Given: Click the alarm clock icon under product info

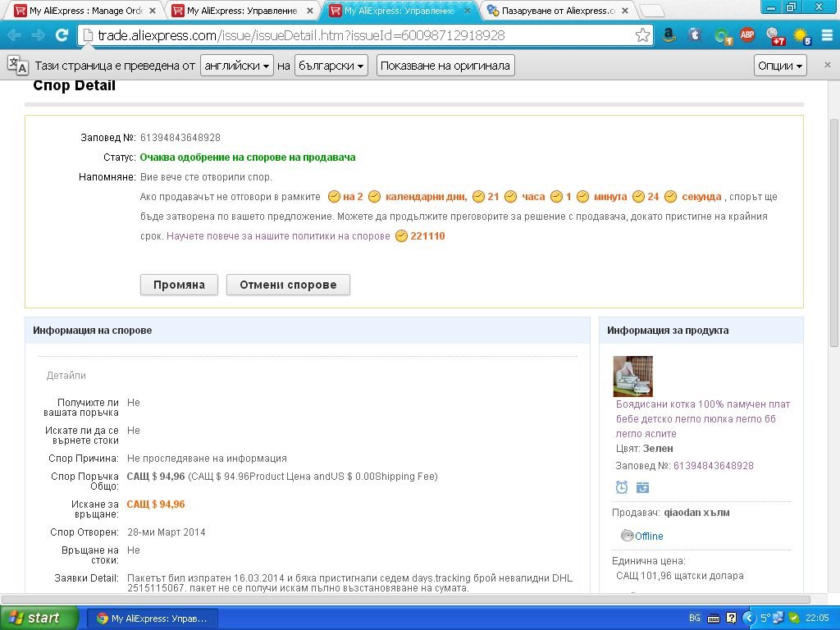Looking at the screenshot, I should click(622, 487).
